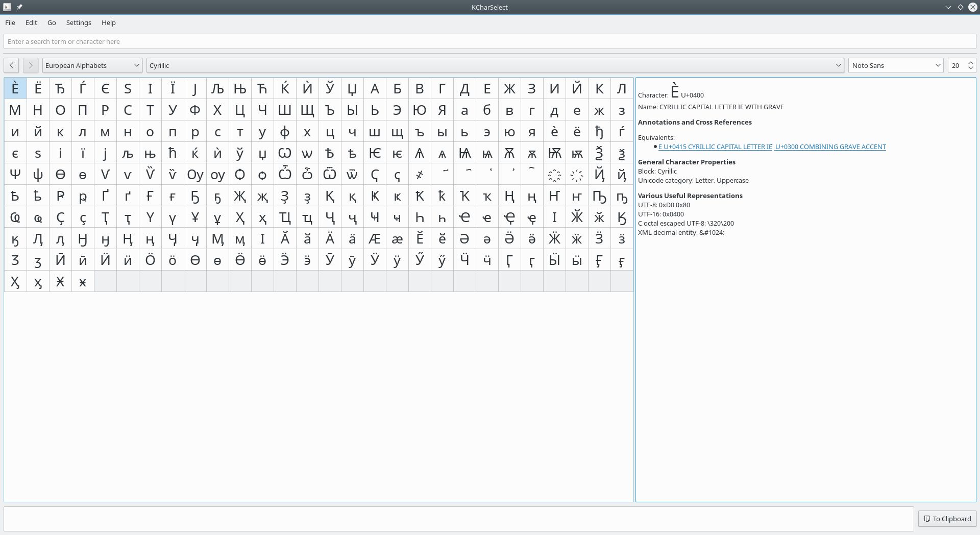Select the Cyrillic letter Ж in first row
The height and width of the screenshot is (535, 980).
point(509,89)
